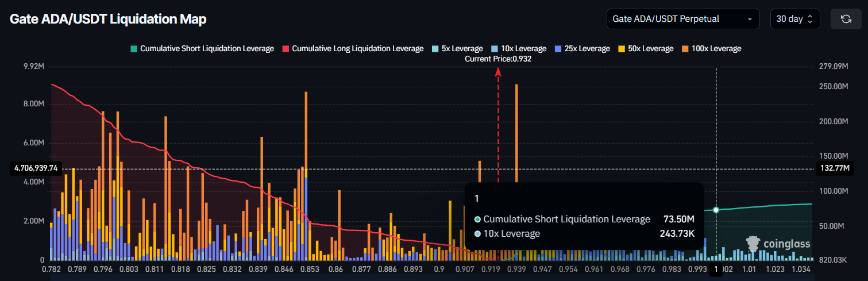Screen dimensions: 868x281
Task: Click the 243.73K tooltip value
Action: point(678,233)
